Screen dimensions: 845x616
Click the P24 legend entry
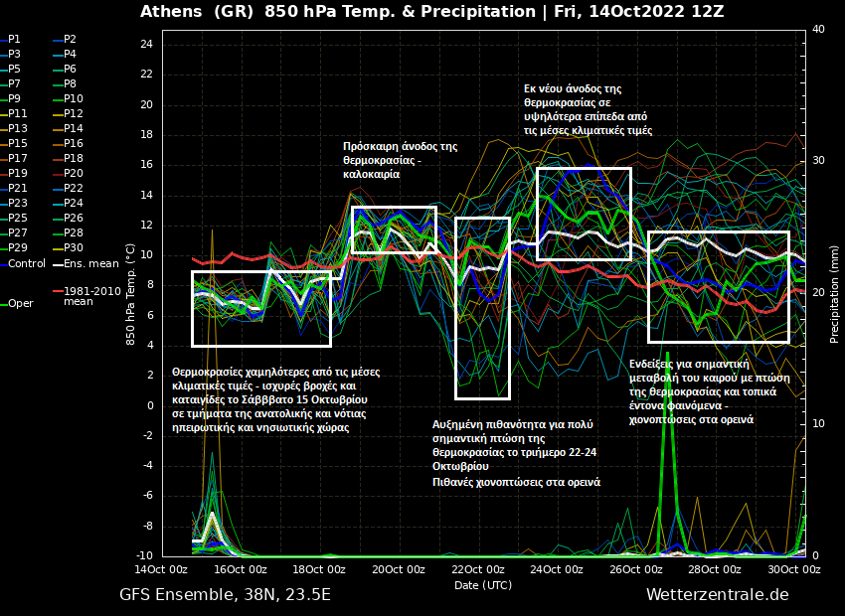click(x=68, y=203)
